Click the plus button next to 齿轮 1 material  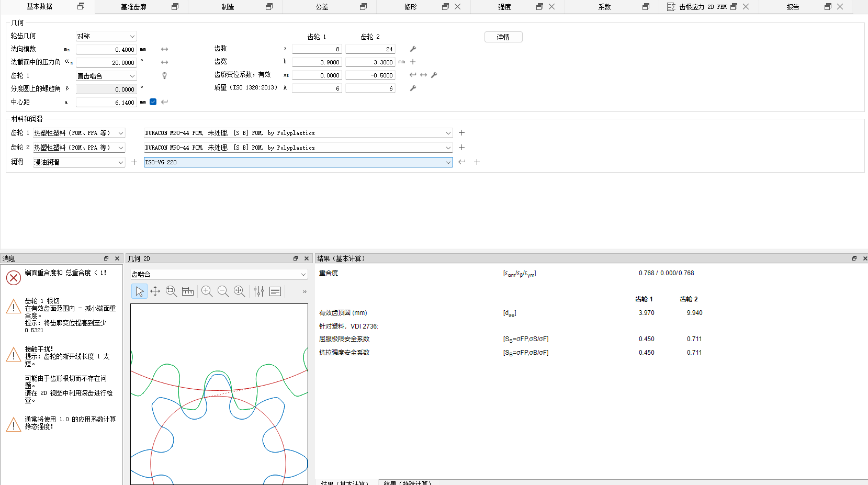[x=461, y=133]
